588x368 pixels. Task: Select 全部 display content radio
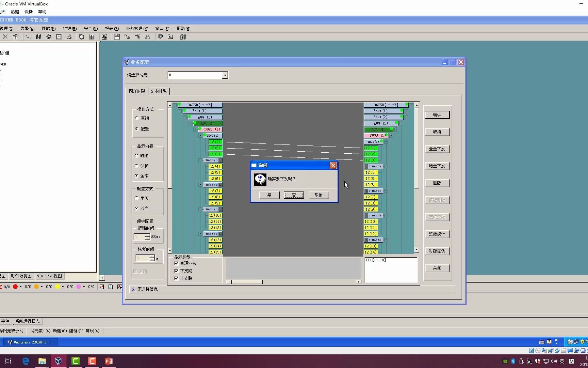pos(137,176)
